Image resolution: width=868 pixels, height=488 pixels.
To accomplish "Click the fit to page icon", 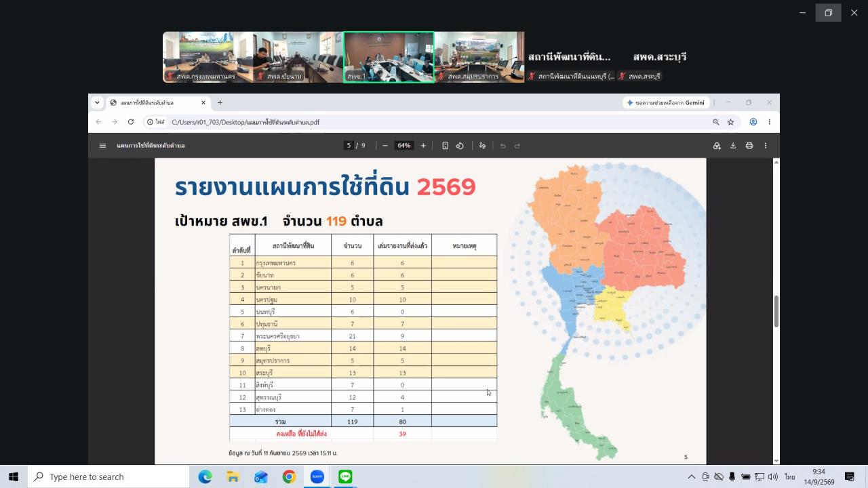I will click(445, 146).
